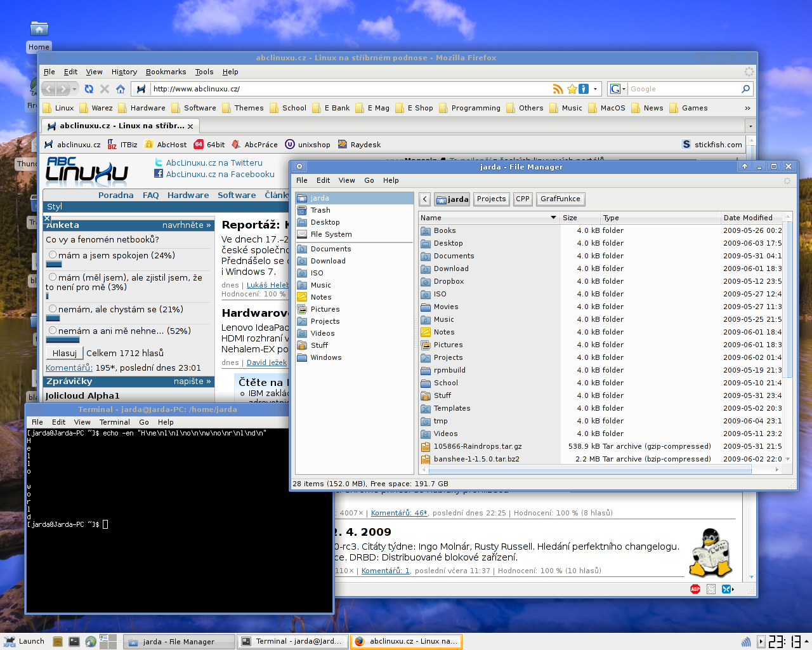
Task: Open the Raydesk bookmark
Action: tap(359, 145)
